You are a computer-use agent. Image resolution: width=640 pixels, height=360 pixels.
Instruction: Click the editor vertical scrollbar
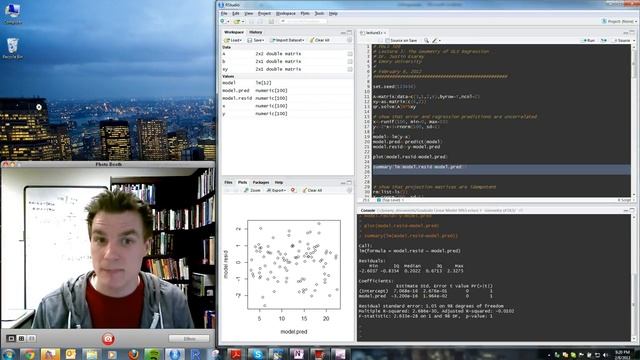click(x=633, y=120)
